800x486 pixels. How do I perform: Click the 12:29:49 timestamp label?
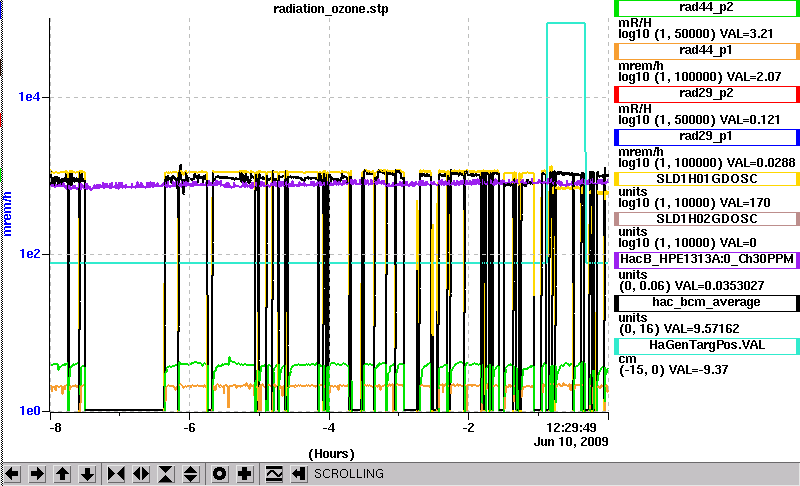[x=571, y=427]
